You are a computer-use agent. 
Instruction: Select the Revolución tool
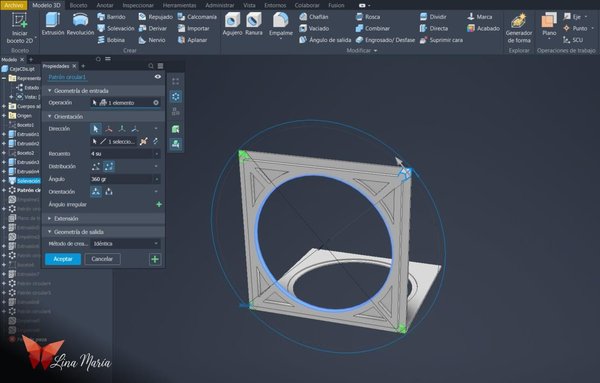pos(80,24)
